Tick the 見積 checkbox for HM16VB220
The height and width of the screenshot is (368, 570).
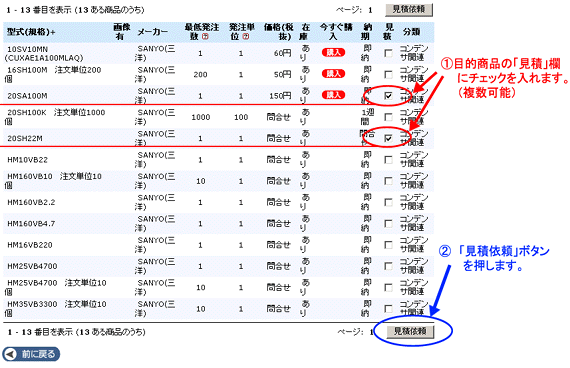click(388, 245)
